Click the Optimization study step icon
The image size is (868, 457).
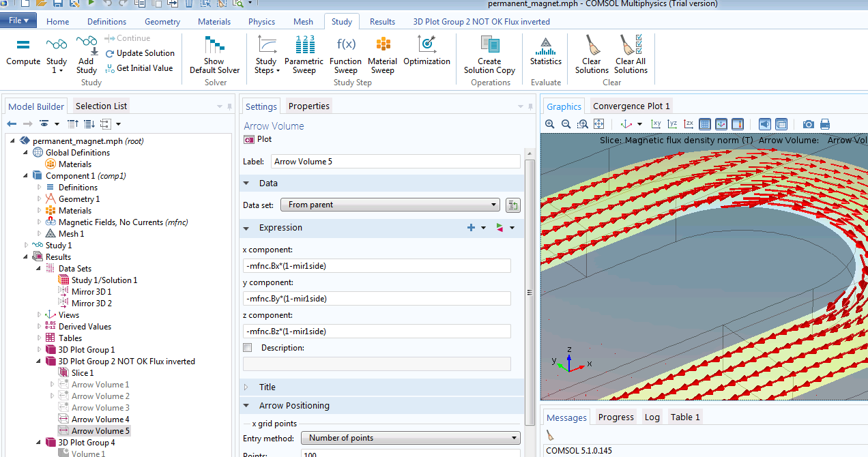point(426,52)
